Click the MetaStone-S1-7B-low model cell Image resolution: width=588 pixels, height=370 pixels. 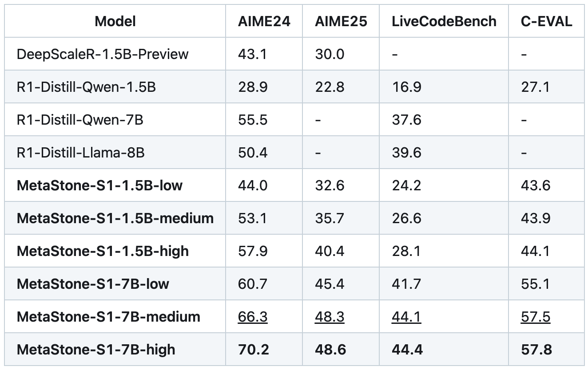93,284
